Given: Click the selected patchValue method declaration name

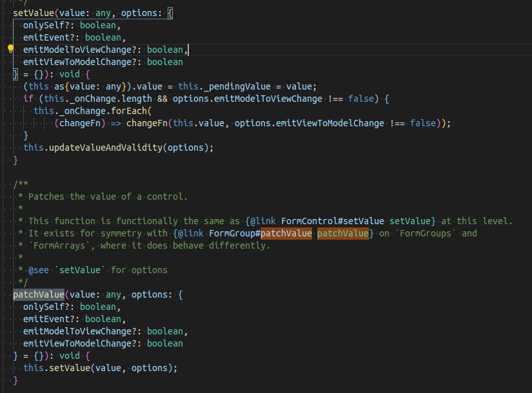Looking at the screenshot, I should pos(38,294).
